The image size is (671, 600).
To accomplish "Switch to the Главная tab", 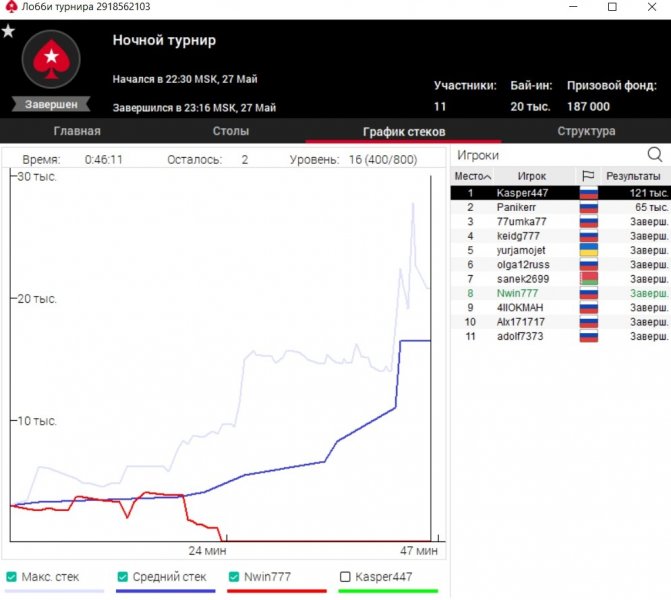I will pyautogui.click(x=76, y=131).
